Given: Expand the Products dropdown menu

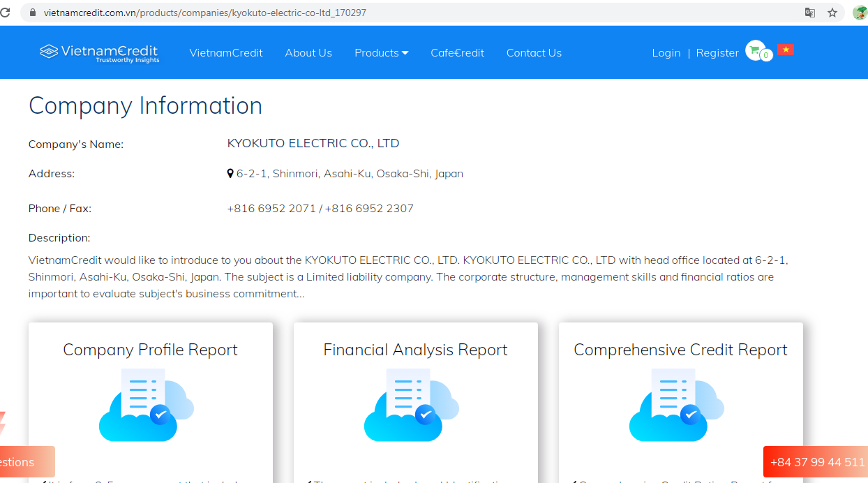Looking at the screenshot, I should pyautogui.click(x=382, y=53).
